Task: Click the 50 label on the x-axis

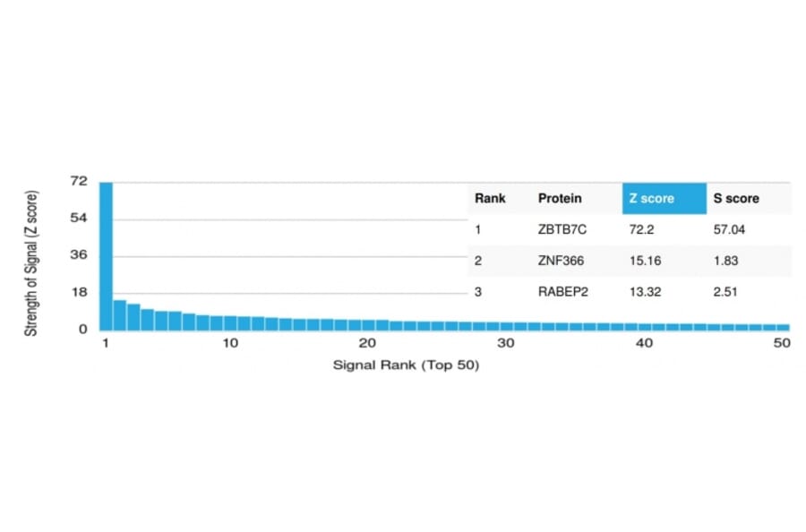Action: [x=781, y=345]
